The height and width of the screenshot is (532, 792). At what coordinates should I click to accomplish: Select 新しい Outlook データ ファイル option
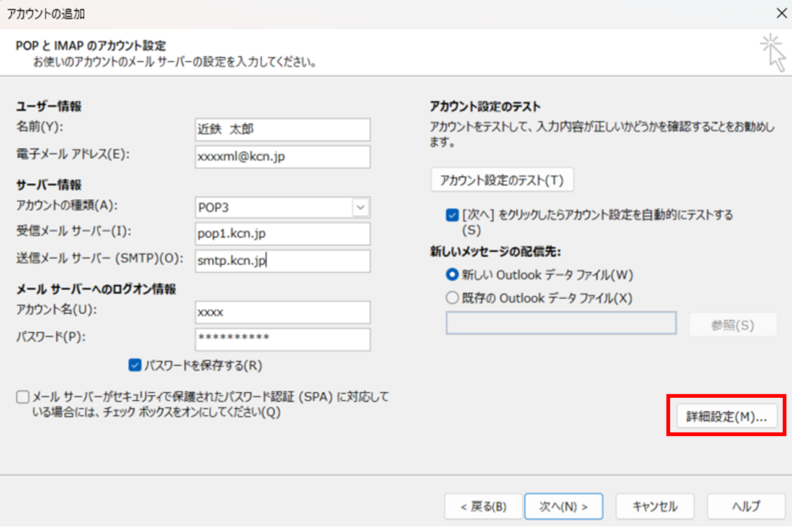click(x=451, y=275)
